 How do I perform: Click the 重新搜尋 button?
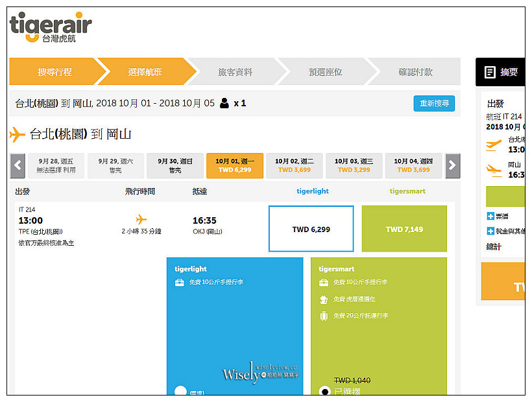(x=433, y=103)
